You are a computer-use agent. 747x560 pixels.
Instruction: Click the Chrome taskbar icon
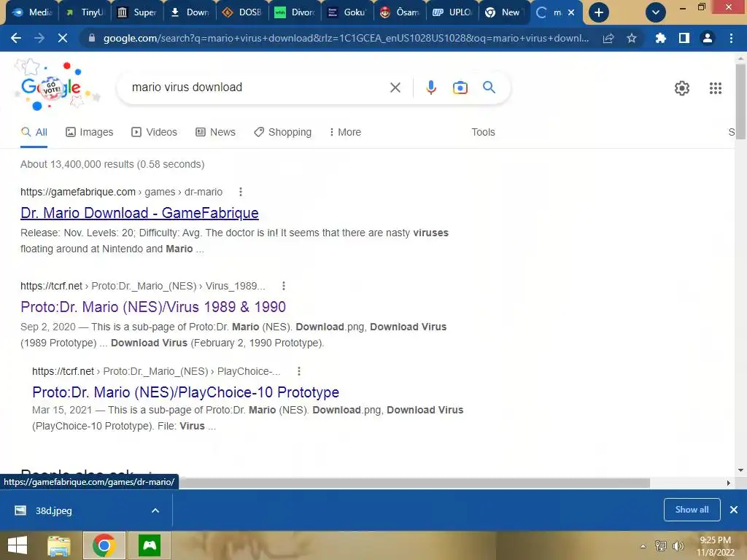pyautogui.click(x=104, y=545)
